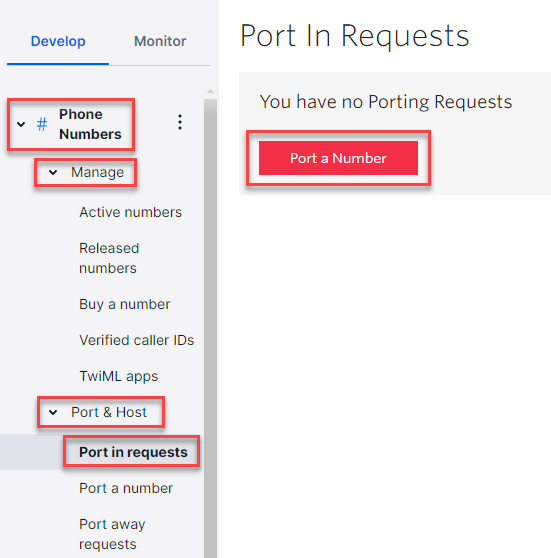
Task: Collapse the Port & Host chevron
Action: [x=53, y=412]
